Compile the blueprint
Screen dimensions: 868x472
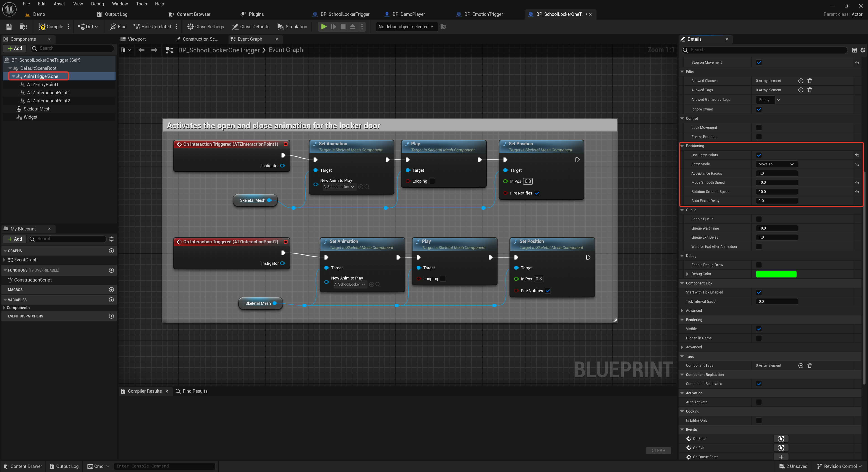(x=51, y=27)
